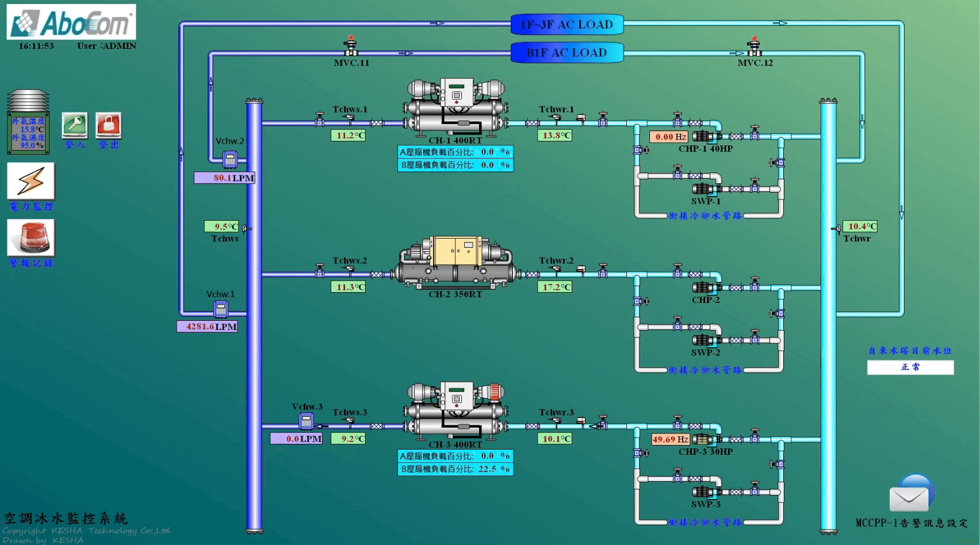Screen dimensions: 980x545
Task: Click the CHP-1 0.00 Hz frequency field
Action: pyautogui.click(x=669, y=137)
